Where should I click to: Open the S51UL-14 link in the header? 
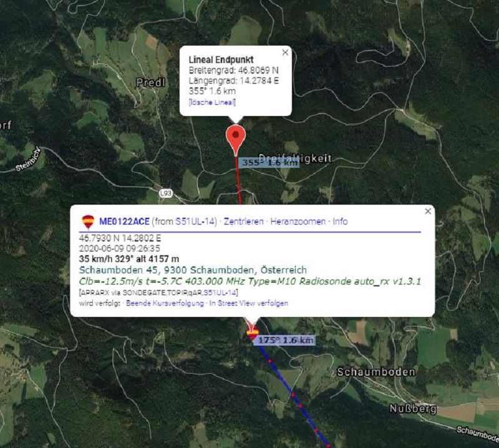(x=196, y=222)
